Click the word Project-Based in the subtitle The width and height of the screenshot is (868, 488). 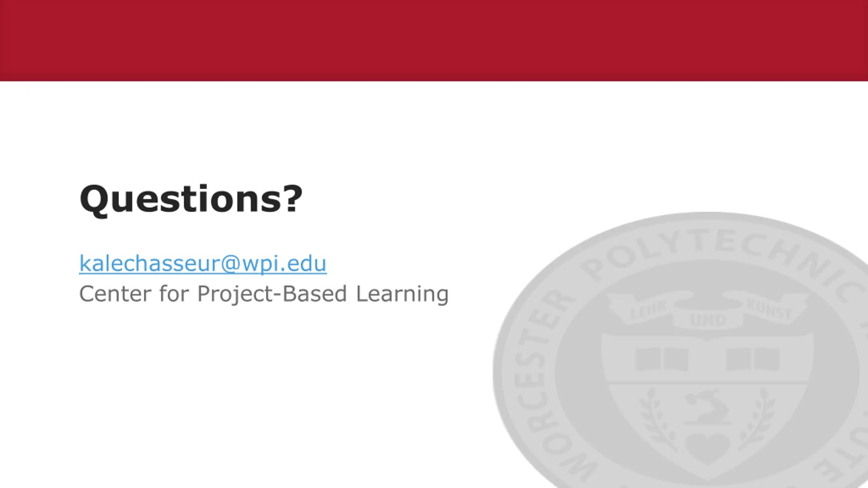click(x=272, y=294)
